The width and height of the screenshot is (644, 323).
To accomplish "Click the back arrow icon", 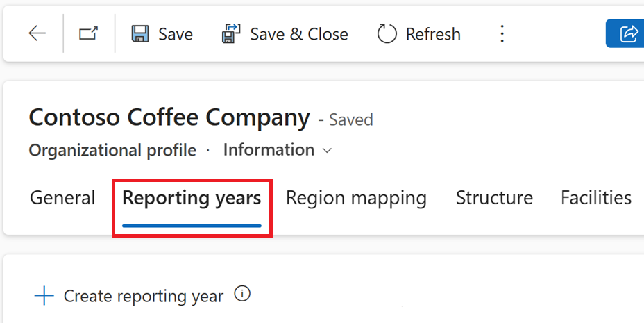I will pyautogui.click(x=37, y=33).
